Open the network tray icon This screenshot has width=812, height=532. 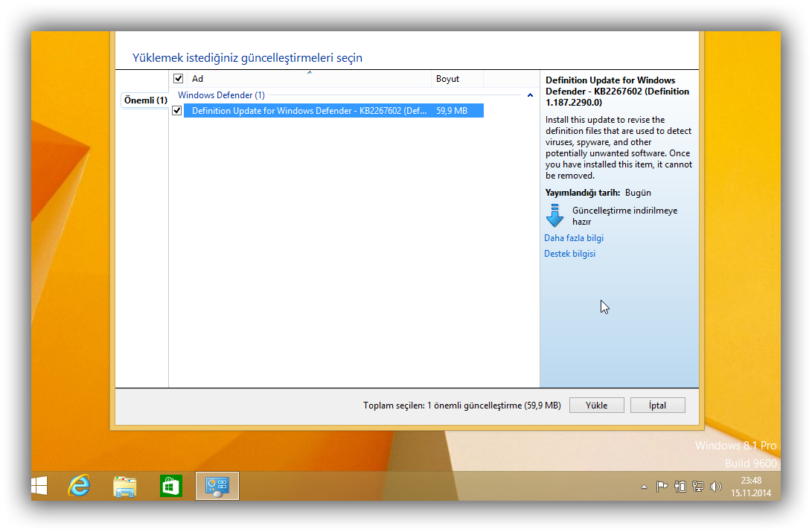pos(698,487)
